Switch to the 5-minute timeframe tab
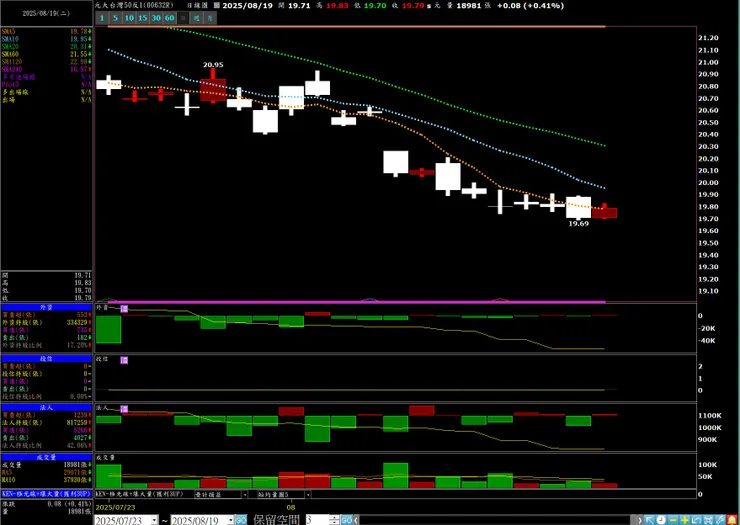740x525 pixels. coord(115,18)
